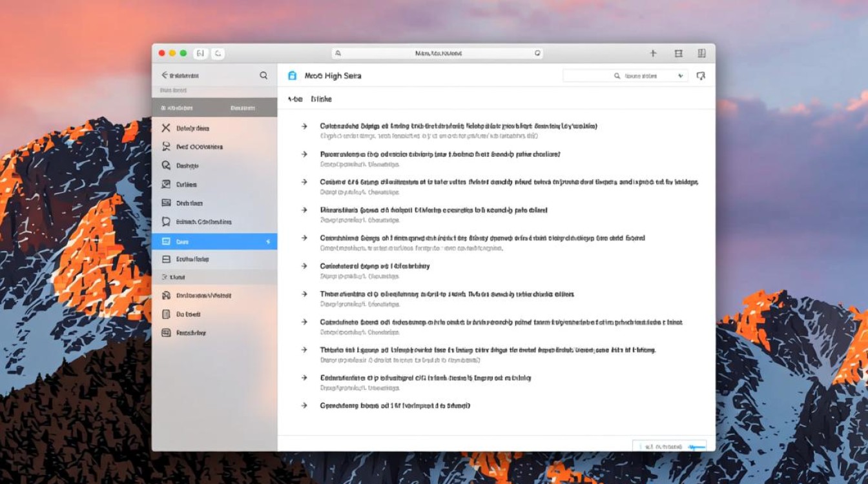Expand the last list item's arrow
868x484 pixels.
click(x=304, y=406)
